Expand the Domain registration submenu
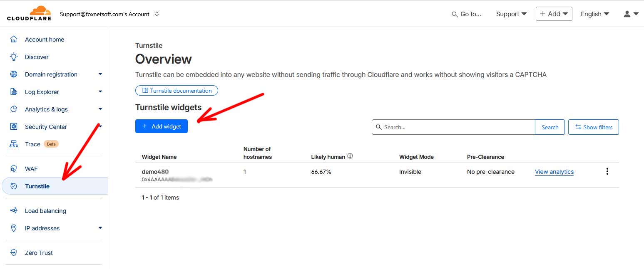This screenshot has height=269, width=644. pos(100,74)
